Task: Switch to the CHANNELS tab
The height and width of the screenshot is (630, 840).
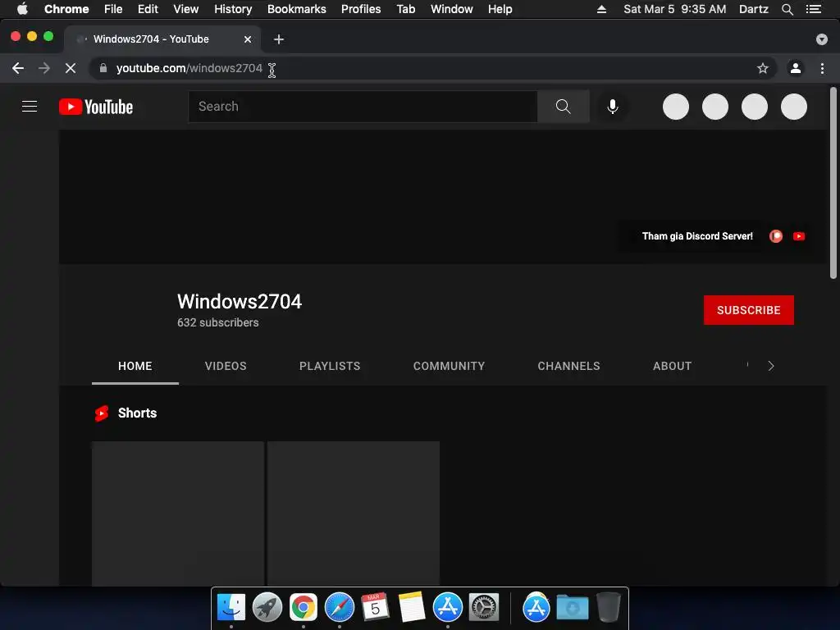Action: point(569,366)
